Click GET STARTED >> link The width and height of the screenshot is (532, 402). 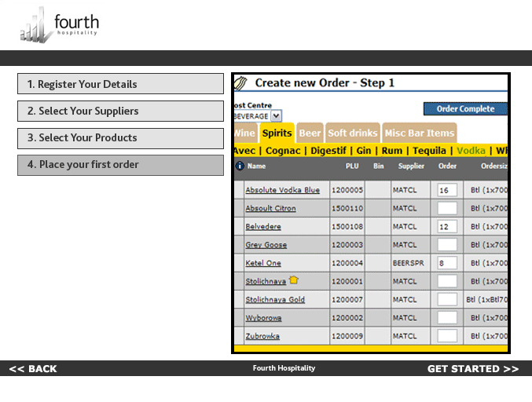point(473,369)
